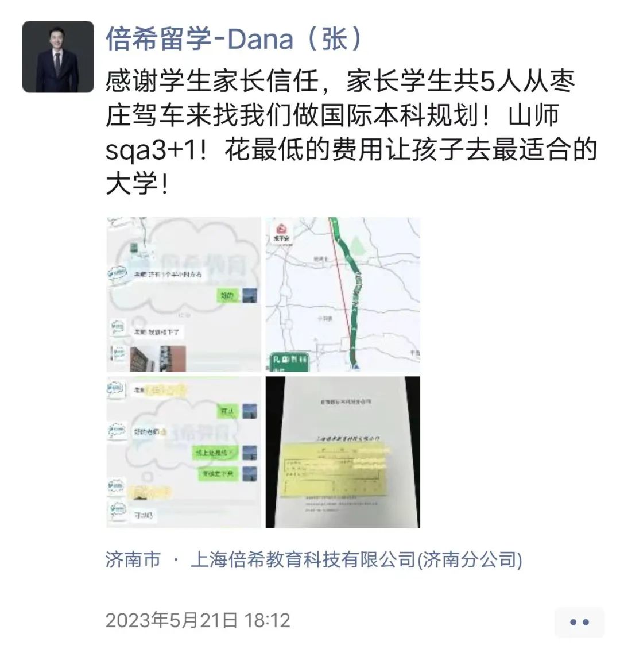620x672 pixels.
Task: Select the post text starting with 感谢学生家长信任
Action: [x=351, y=133]
